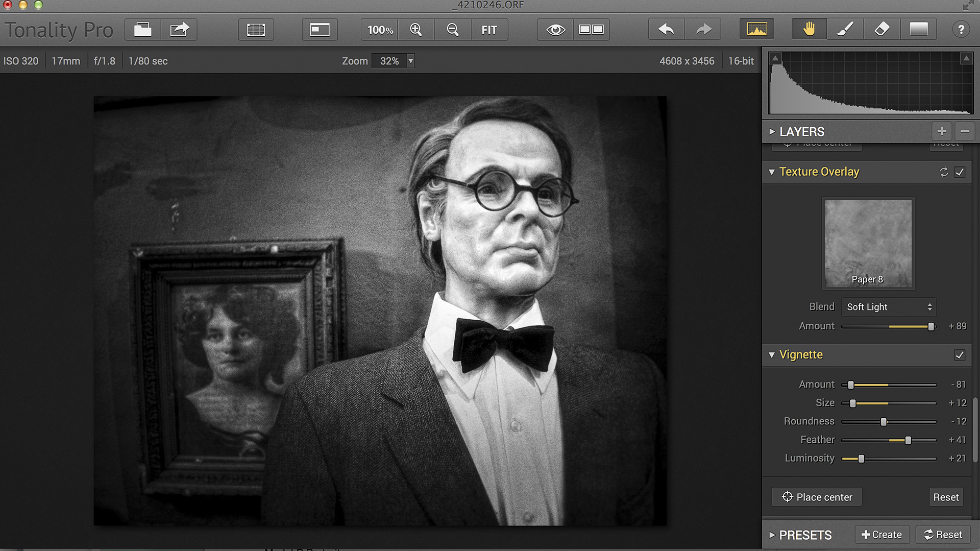Enable side-by-side compare view icon
This screenshot has height=551, width=980.
tap(591, 30)
